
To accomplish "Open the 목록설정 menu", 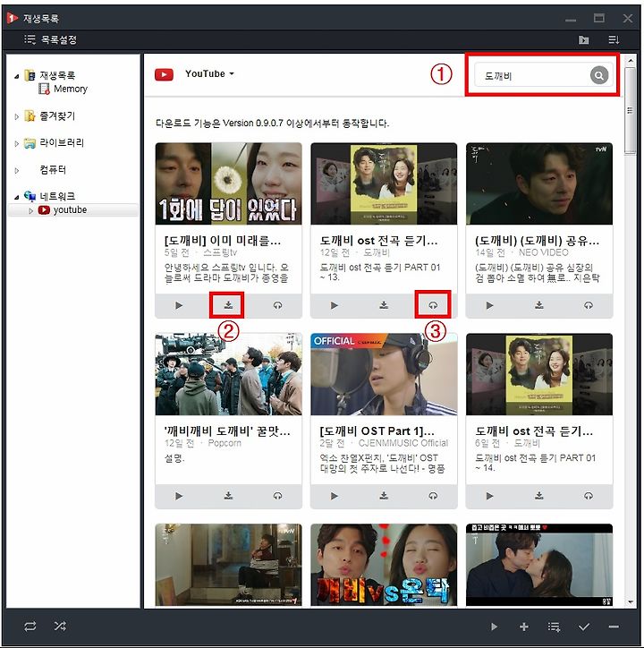I will pos(50,39).
